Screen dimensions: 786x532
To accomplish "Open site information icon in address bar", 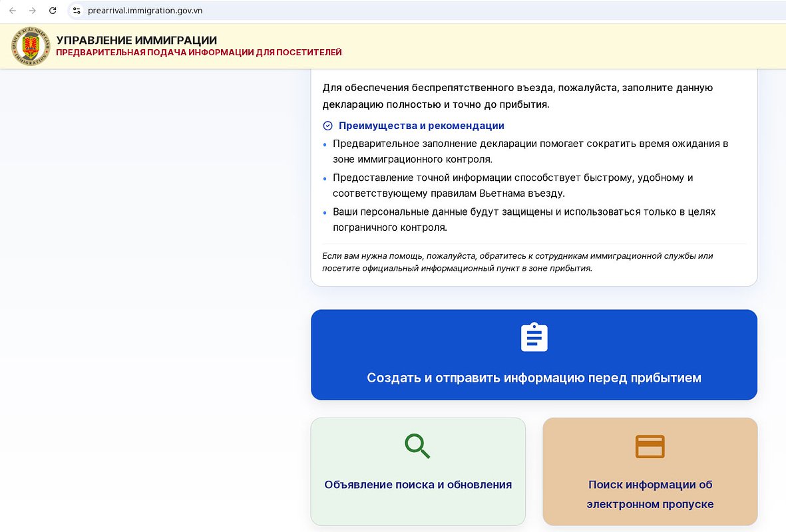I will pos(77,11).
